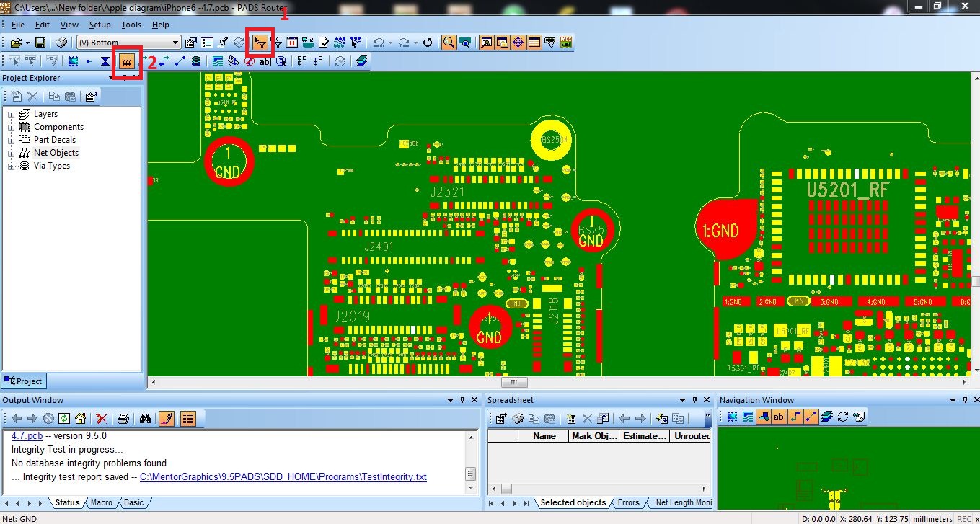
Task: Expand the Layers tree node
Action: pos(12,114)
